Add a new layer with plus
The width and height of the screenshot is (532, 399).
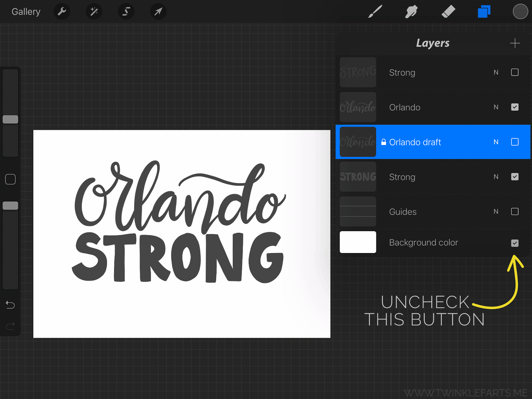pyautogui.click(x=515, y=43)
